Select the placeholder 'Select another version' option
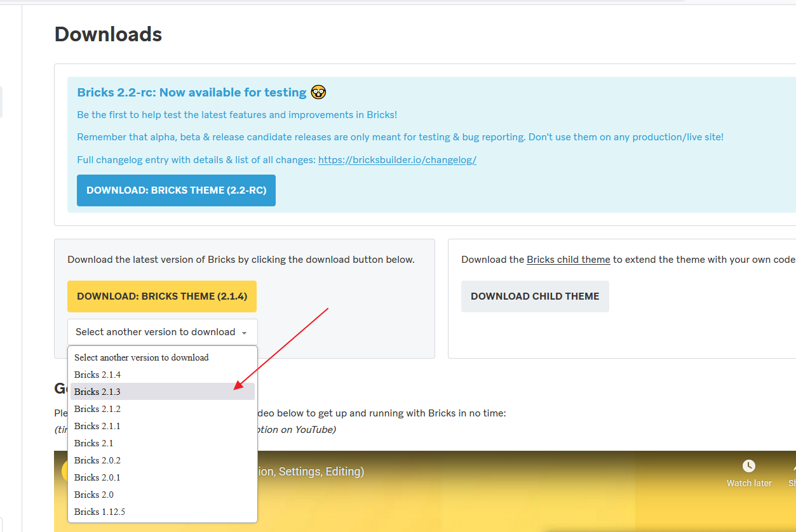796x532 pixels. 141,357
